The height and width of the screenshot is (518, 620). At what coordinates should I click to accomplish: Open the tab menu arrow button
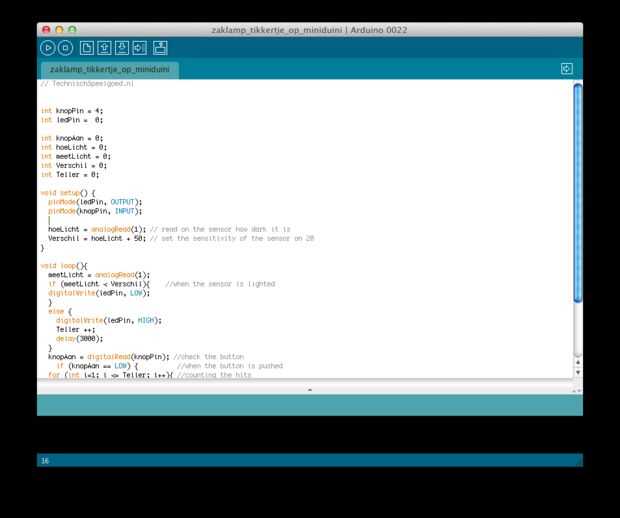point(567,69)
